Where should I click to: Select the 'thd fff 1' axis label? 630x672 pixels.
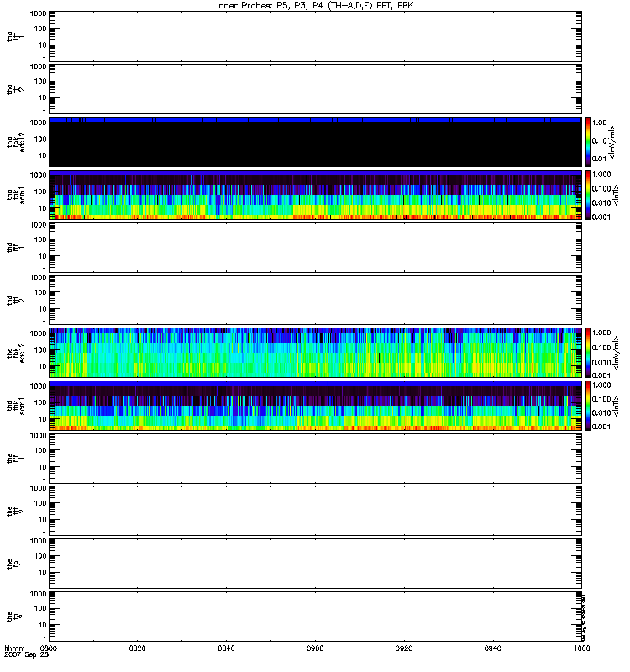point(15,247)
